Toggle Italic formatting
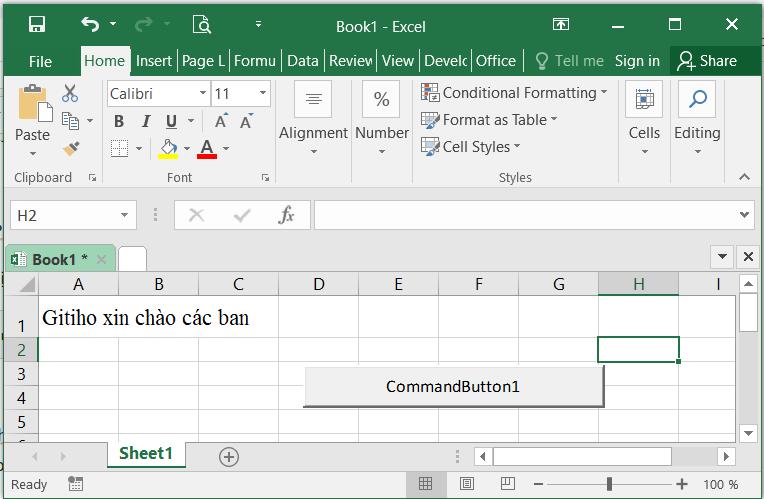The height and width of the screenshot is (499, 764). pyautogui.click(x=146, y=121)
